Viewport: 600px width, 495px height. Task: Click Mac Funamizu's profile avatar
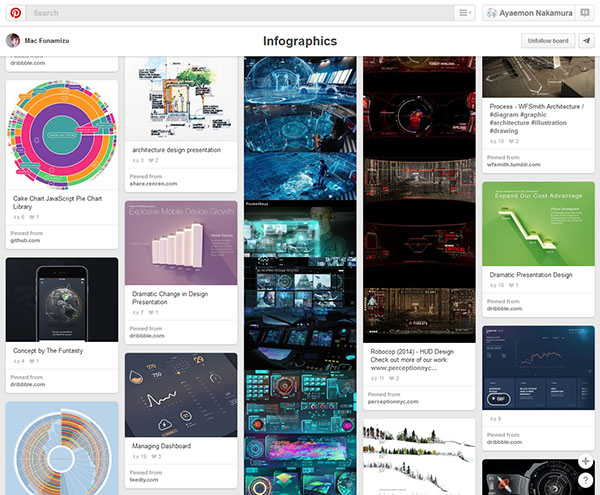click(13, 41)
